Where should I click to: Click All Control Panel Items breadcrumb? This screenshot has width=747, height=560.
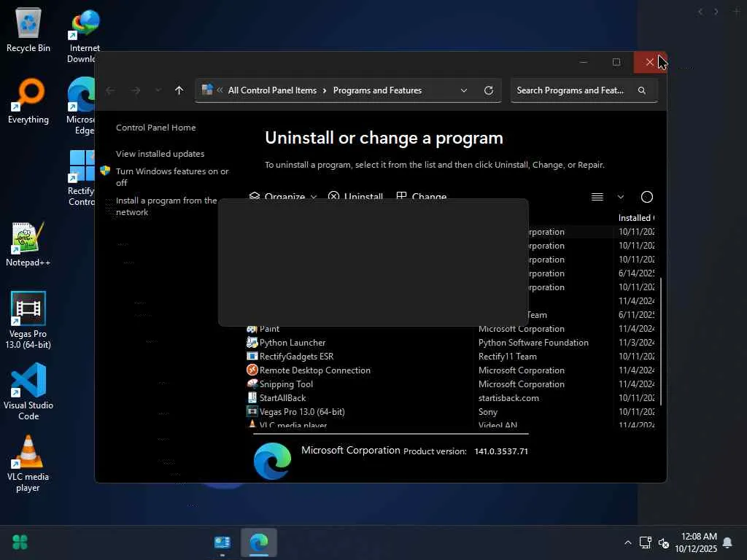click(272, 90)
